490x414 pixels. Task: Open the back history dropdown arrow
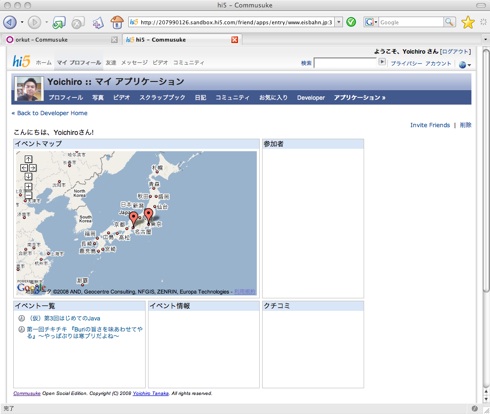(x=22, y=22)
